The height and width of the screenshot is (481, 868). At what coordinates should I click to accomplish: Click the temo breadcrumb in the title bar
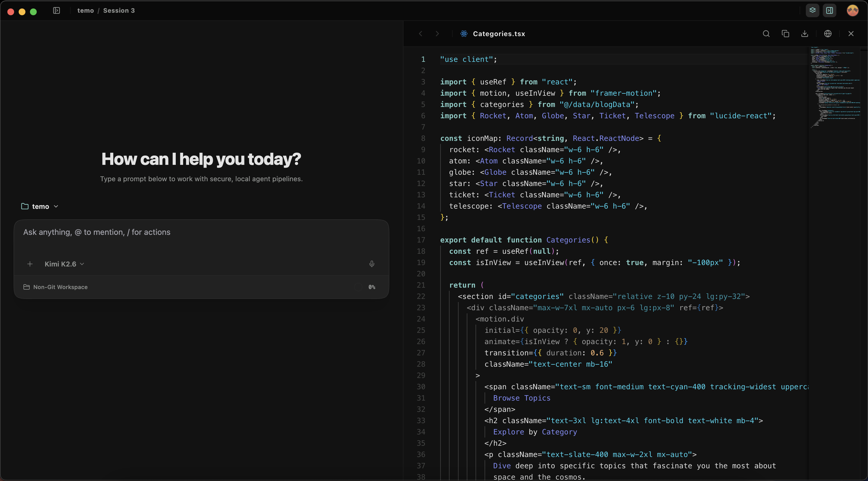coord(86,10)
